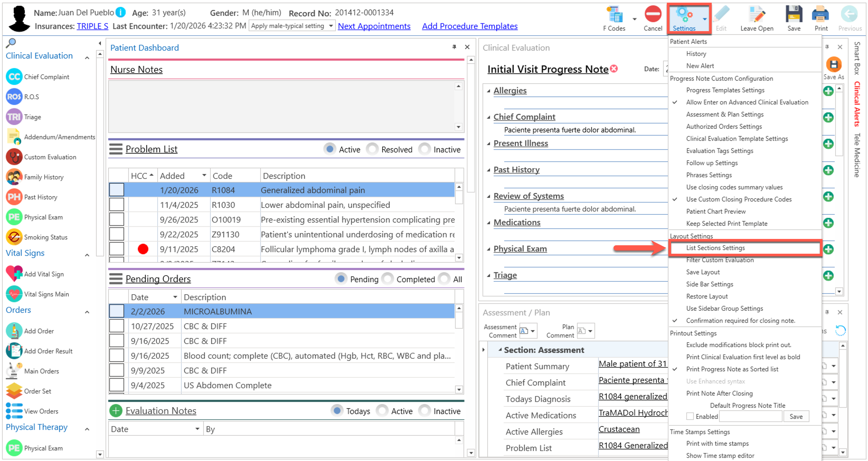Click the Add Procedure Templates link

coord(470,26)
